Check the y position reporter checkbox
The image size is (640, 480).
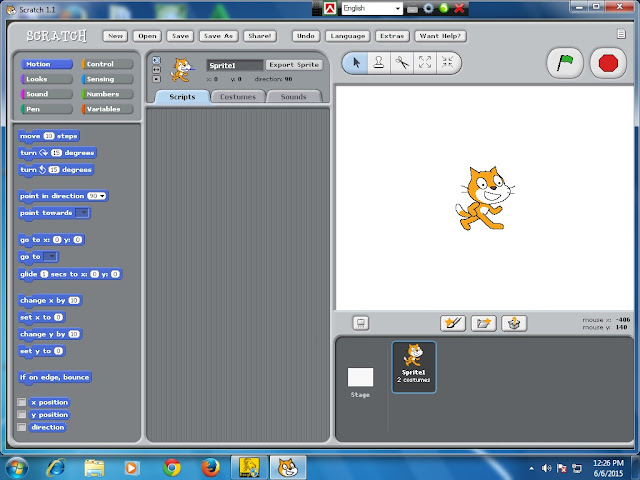[22, 414]
